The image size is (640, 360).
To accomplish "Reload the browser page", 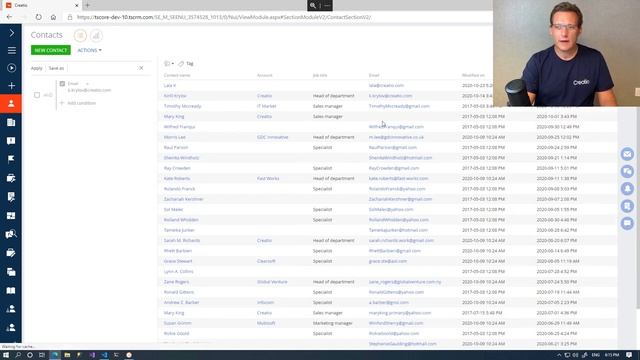I will (x=38, y=17).
